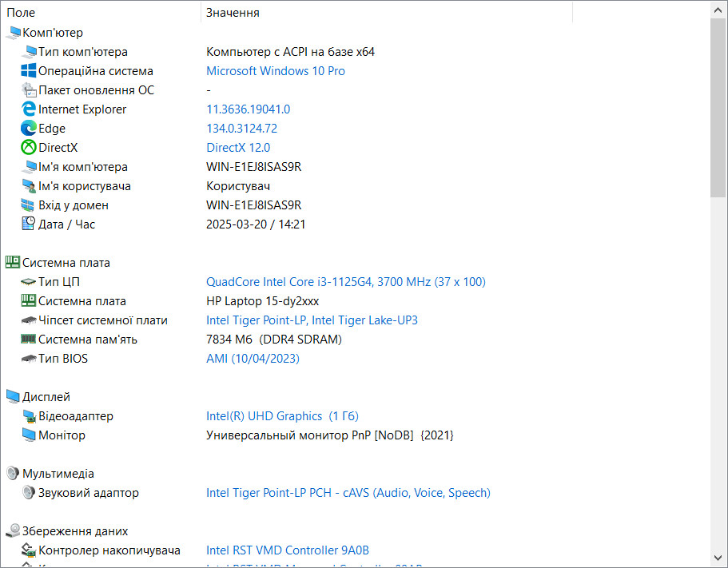Select the Відеоадаптер field label

76,416
